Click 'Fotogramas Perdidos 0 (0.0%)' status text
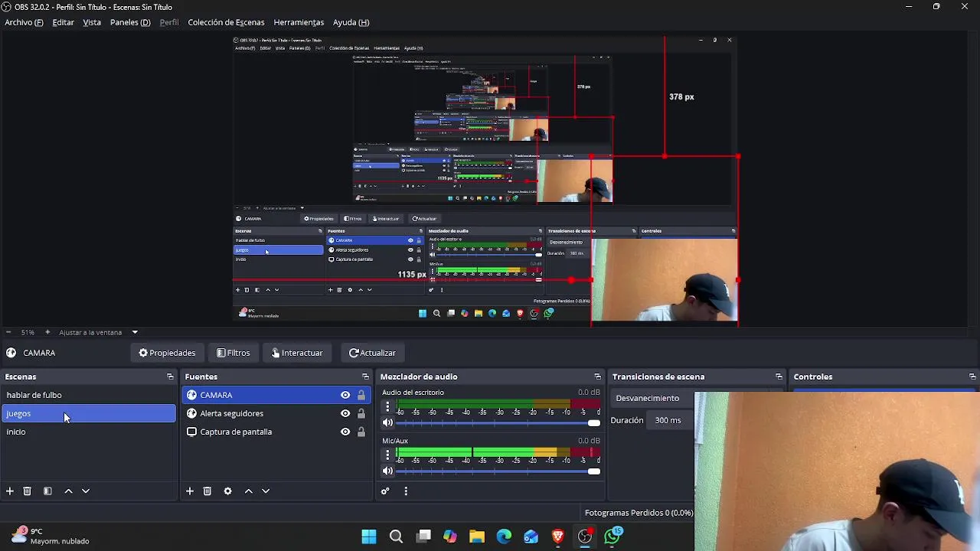 point(639,513)
